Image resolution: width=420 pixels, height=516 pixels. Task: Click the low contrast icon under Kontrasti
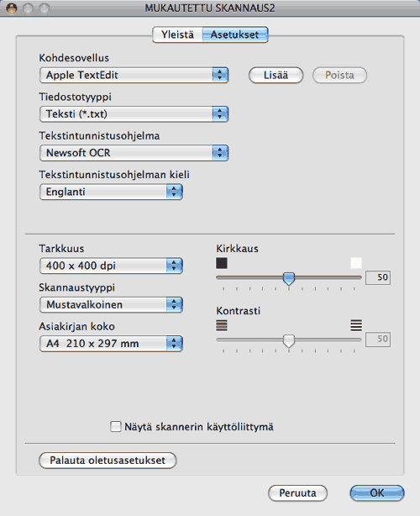point(222,325)
